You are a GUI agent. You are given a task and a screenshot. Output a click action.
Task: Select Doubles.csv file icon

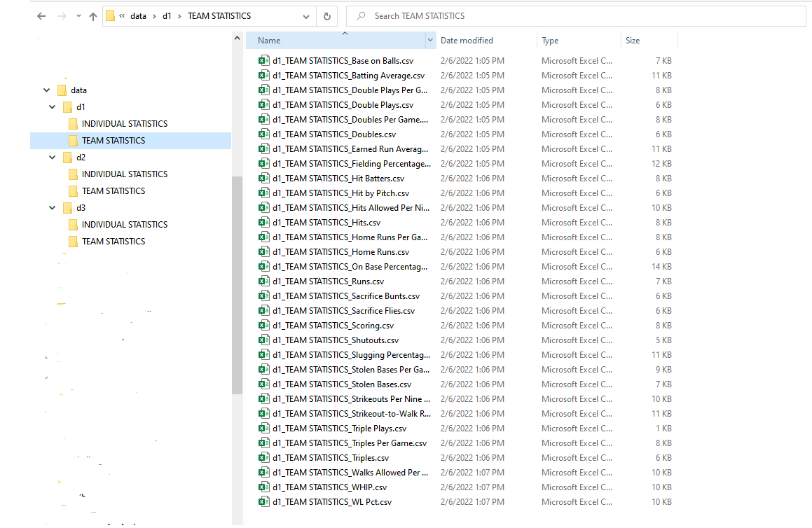(x=264, y=134)
